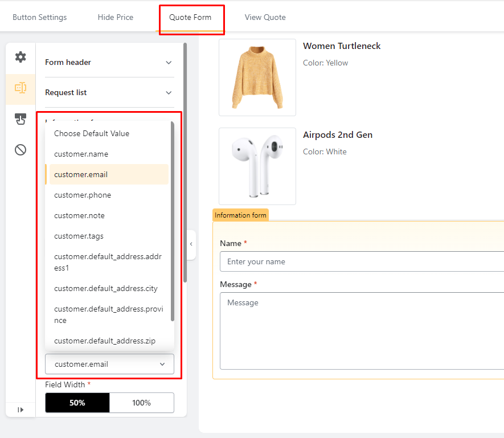The height and width of the screenshot is (438, 504).
Task: Set field width to 50%
Action: [77, 403]
